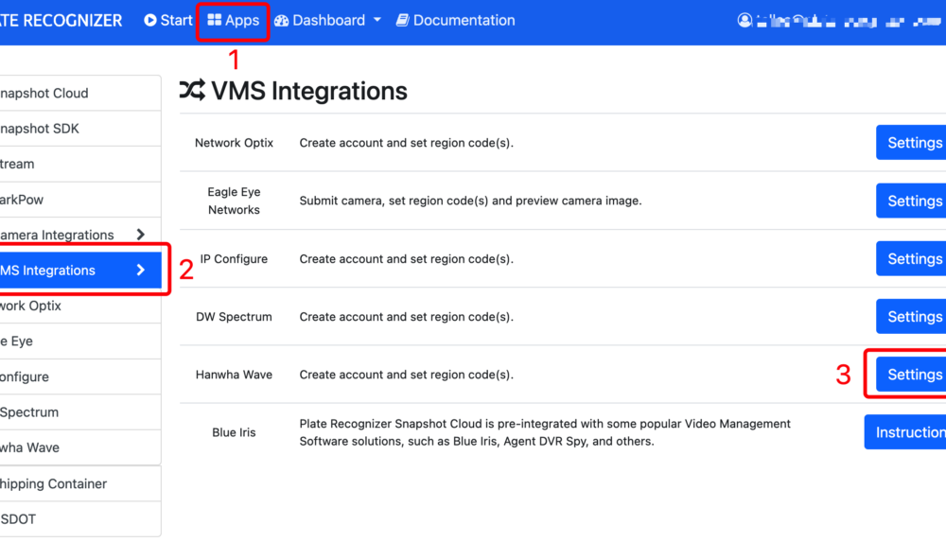
Task: Click the user account avatar icon
Action: (x=745, y=21)
